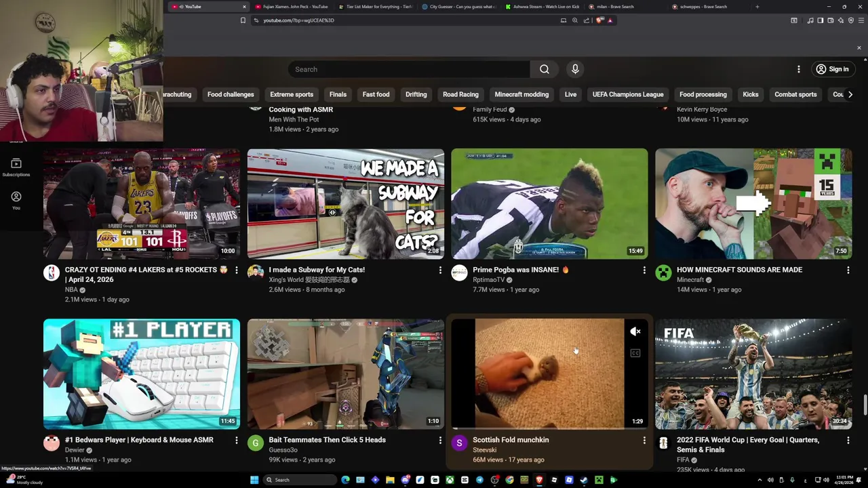Open YouTube settings three-dot menu
Viewport: 868px width, 488px height.
[x=798, y=69]
